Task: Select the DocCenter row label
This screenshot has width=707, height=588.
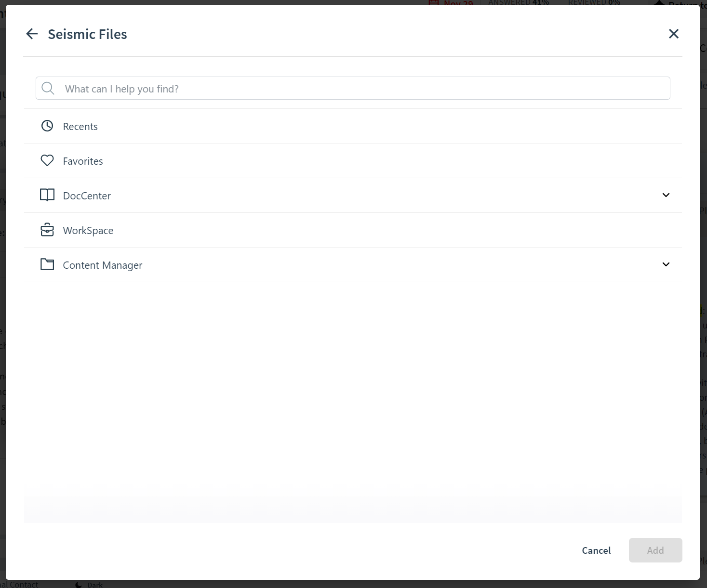Action: [87, 196]
